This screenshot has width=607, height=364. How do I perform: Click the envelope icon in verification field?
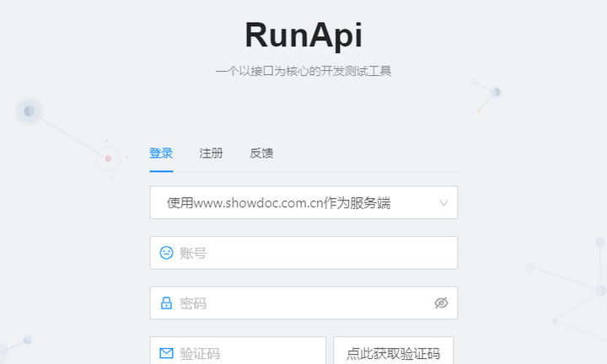(x=166, y=353)
